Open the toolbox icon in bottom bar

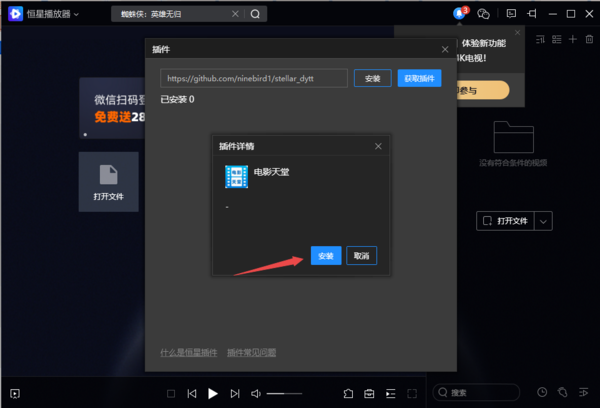369,393
